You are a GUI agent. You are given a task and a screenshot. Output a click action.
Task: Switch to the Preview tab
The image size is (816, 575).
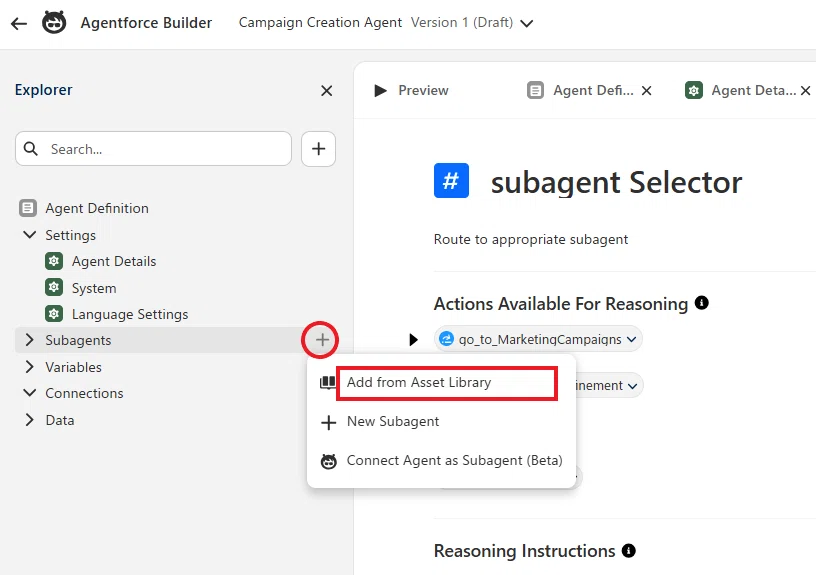pos(423,91)
